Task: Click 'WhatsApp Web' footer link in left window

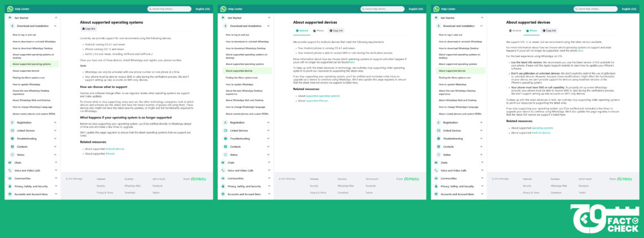Action: (133, 186)
